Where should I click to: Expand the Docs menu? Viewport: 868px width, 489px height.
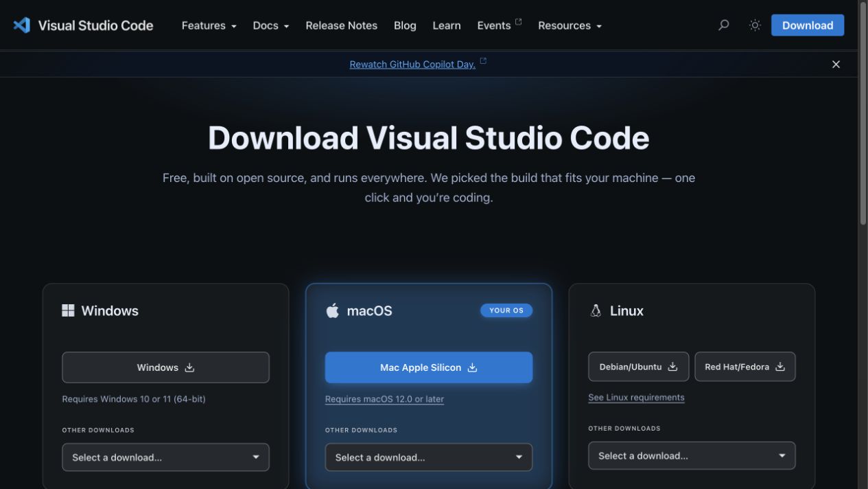[270, 25]
